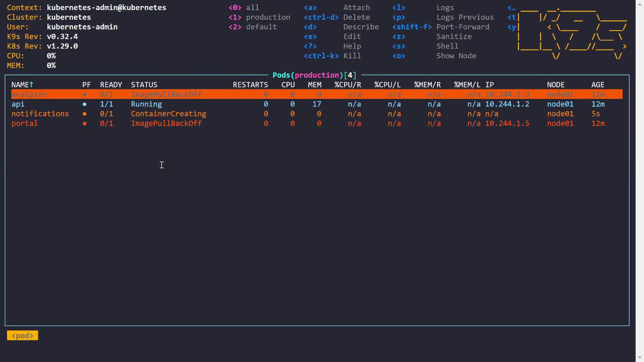Click the Logs shortcut hint
Image resolution: width=644 pixels, height=362 pixels.
(445, 7)
